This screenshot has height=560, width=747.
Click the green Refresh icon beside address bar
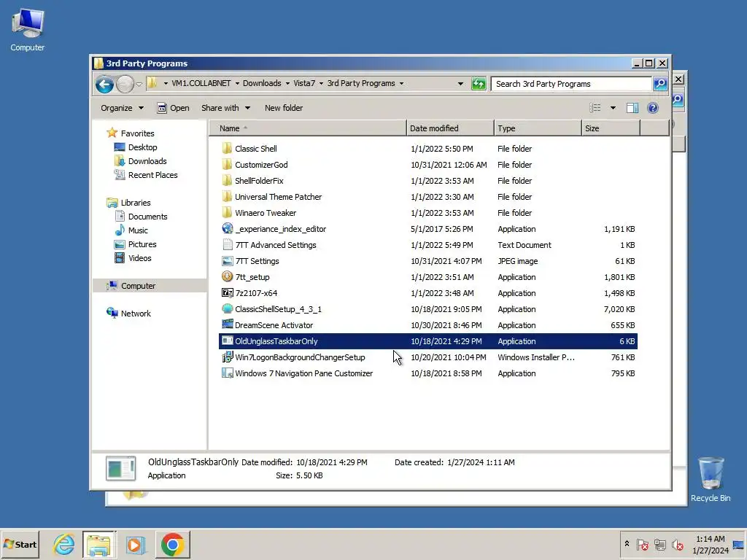(x=479, y=84)
